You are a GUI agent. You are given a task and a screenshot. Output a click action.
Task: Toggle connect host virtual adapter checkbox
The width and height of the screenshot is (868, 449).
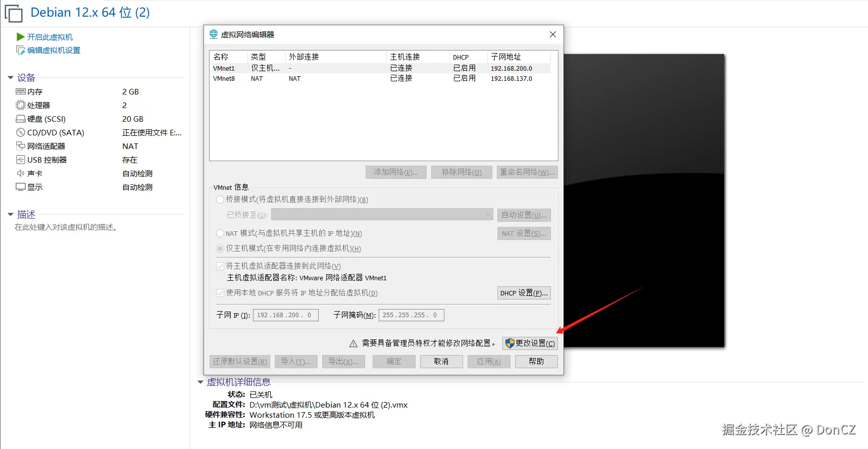220,266
